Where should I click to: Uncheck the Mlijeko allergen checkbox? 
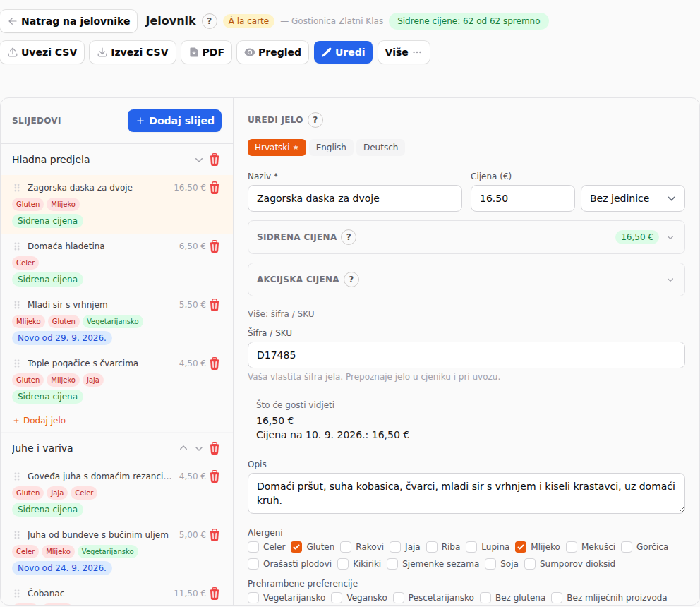[x=521, y=547]
